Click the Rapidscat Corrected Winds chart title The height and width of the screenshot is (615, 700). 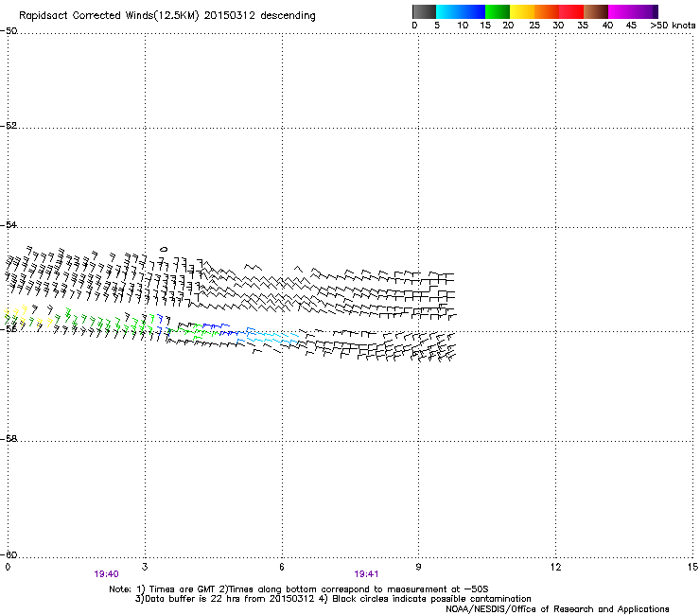(x=167, y=15)
